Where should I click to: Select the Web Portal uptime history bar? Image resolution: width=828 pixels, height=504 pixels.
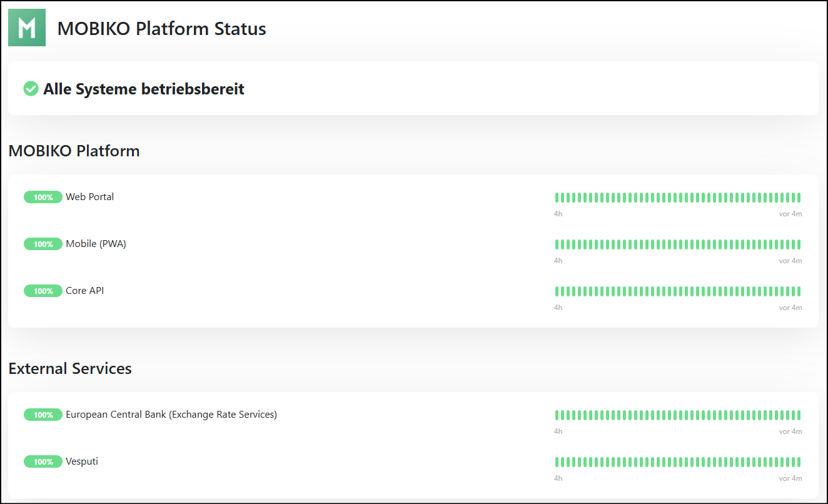click(677, 198)
